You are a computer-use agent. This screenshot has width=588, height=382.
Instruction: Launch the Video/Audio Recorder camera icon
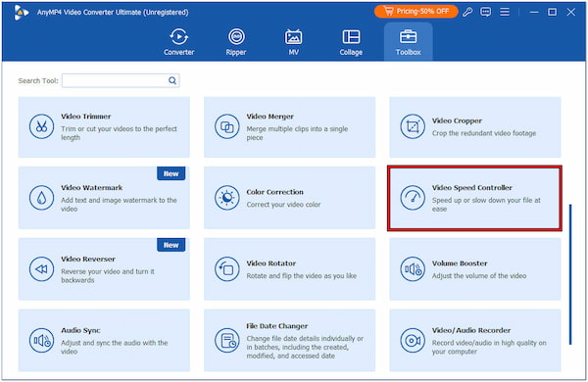(413, 341)
